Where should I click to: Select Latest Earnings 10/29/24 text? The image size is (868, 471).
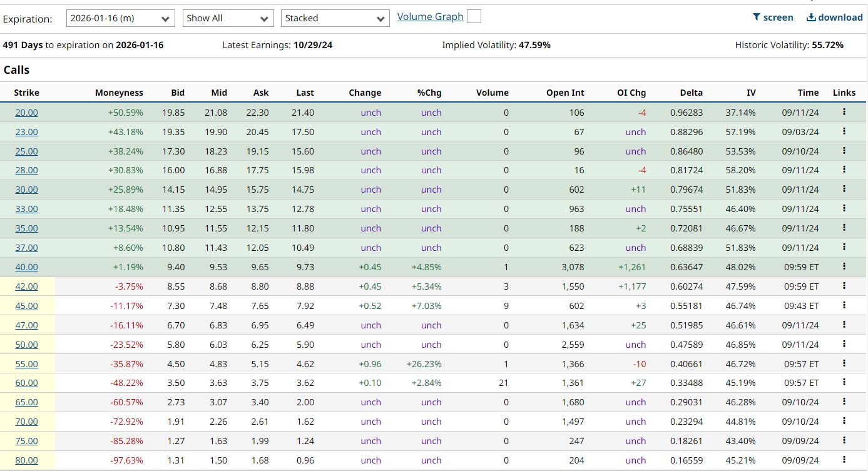(x=277, y=45)
